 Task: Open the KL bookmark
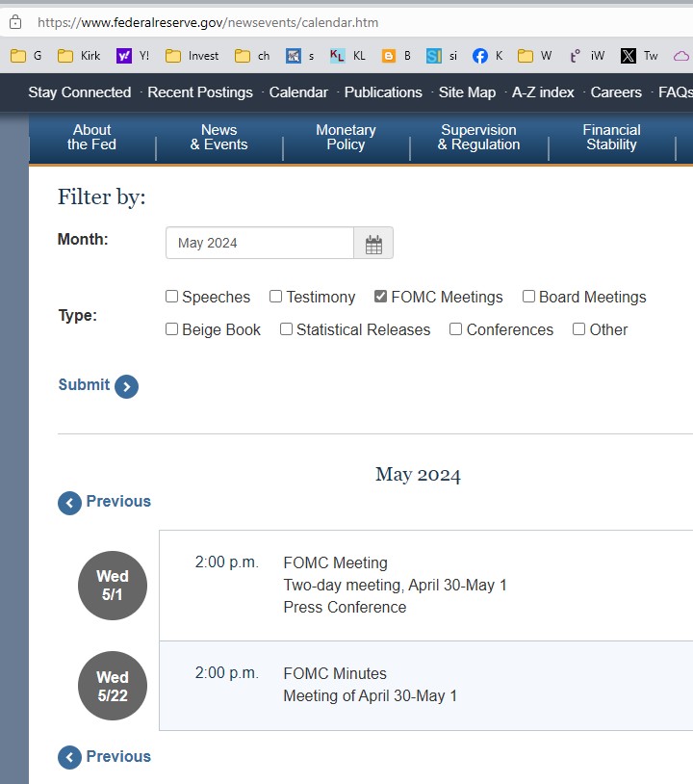click(x=347, y=56)
